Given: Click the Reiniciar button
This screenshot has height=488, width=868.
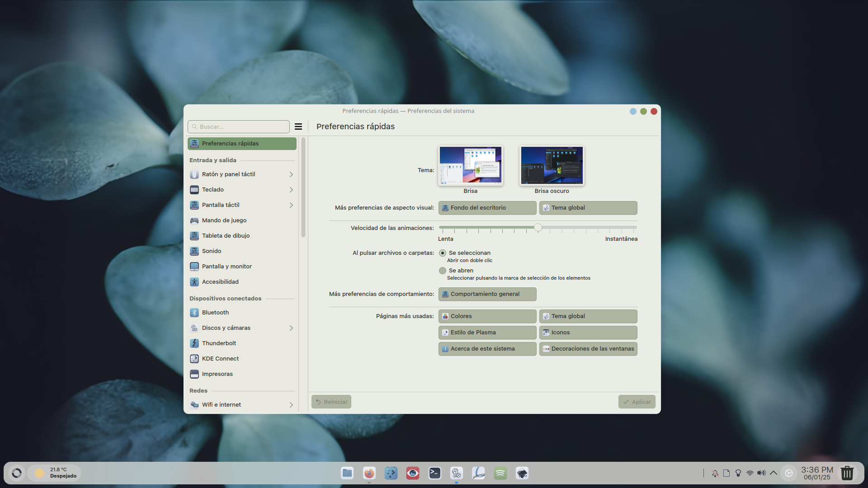Looking at the screenshot, I should (x=331, y=402).
